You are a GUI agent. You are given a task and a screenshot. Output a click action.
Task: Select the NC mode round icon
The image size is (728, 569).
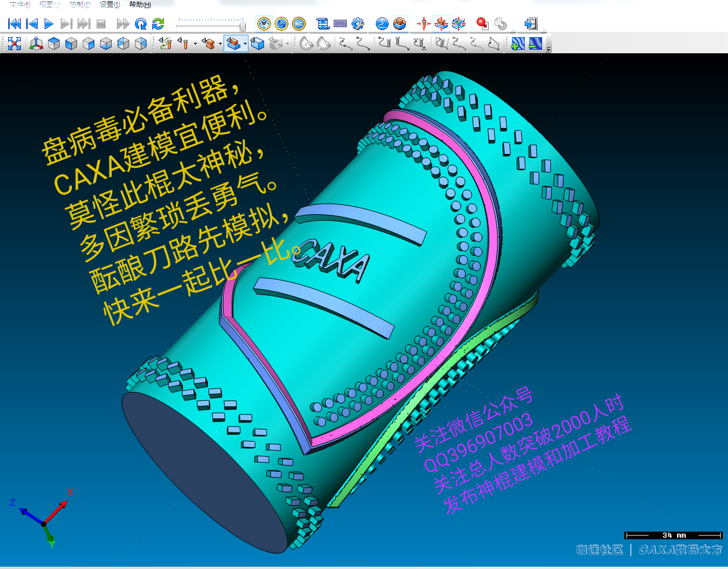pyautogui.click(x=299, y=24)
